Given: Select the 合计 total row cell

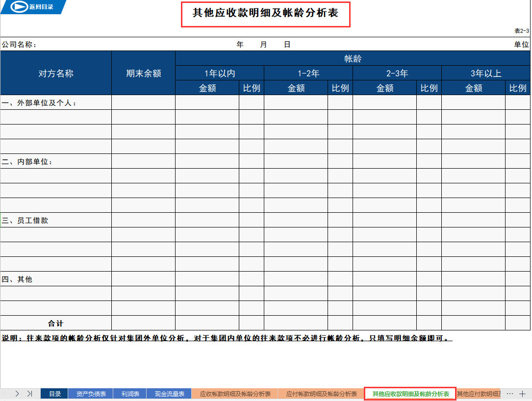Looking at the screenshot, I should pyautogui.click(x=55, y=323).
